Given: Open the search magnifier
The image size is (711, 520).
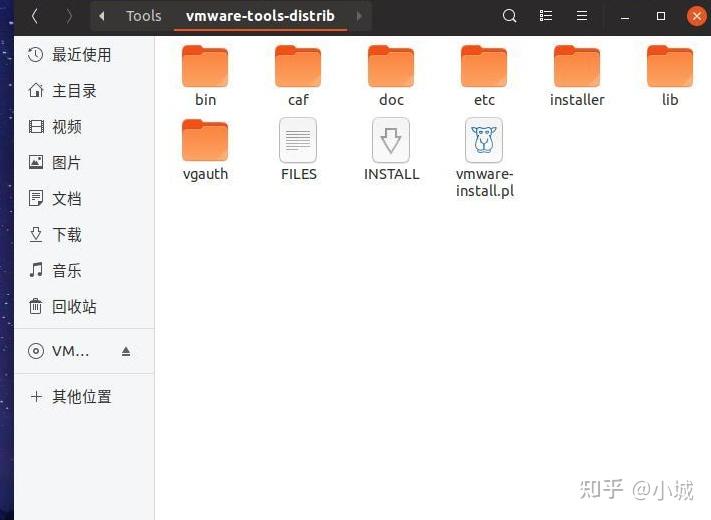Looking at the screenshot, I should [x=510, y=16].
